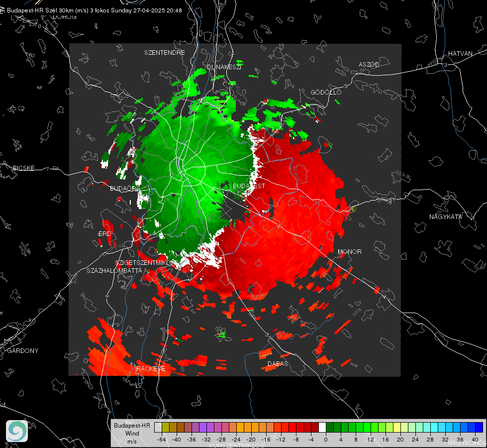Select the deepest blue swatch ending the legend

pos(479,428)
